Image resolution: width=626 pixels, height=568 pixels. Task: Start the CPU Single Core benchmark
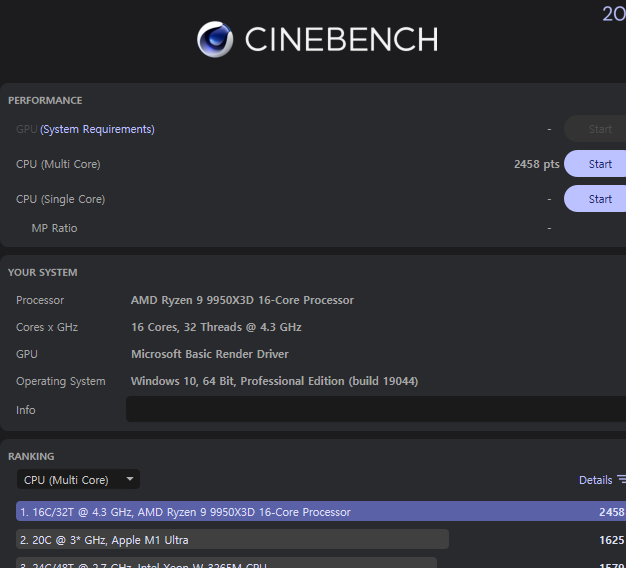pyautogui.click(x=596, y=199)
